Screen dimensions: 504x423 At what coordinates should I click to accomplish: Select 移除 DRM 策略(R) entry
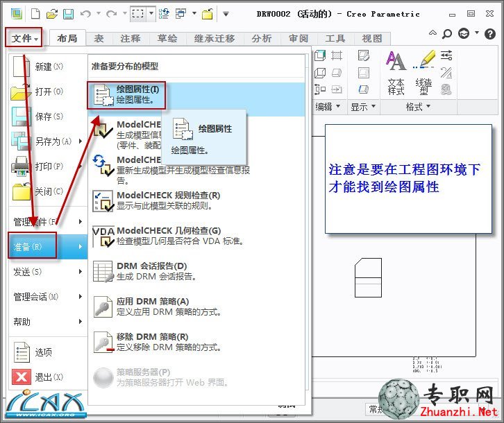coord(196,342)
